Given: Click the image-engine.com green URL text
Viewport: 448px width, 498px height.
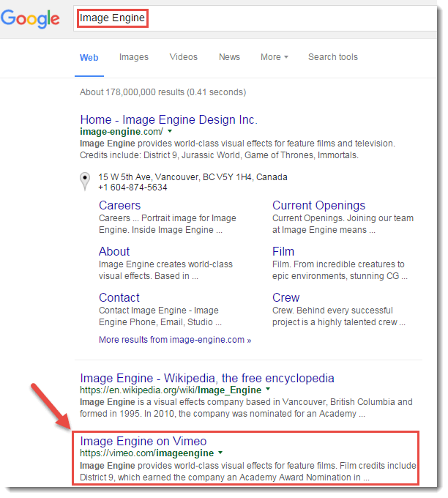Looking at the screenshot, I should tap(122, 132).
